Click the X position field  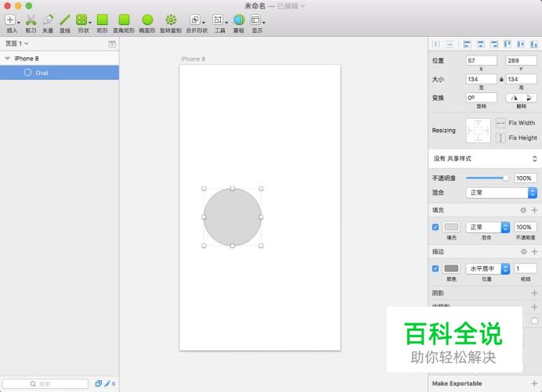point(481,60)
